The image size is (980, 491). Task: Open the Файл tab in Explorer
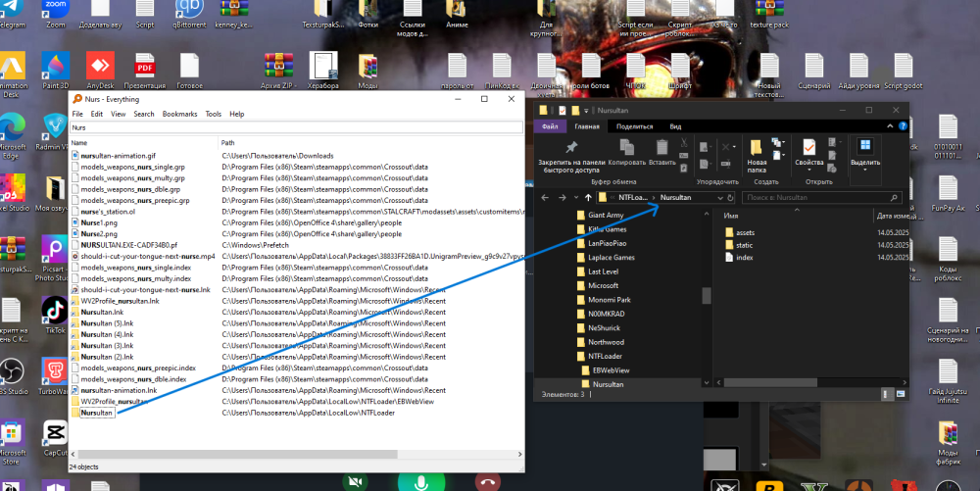550,126
